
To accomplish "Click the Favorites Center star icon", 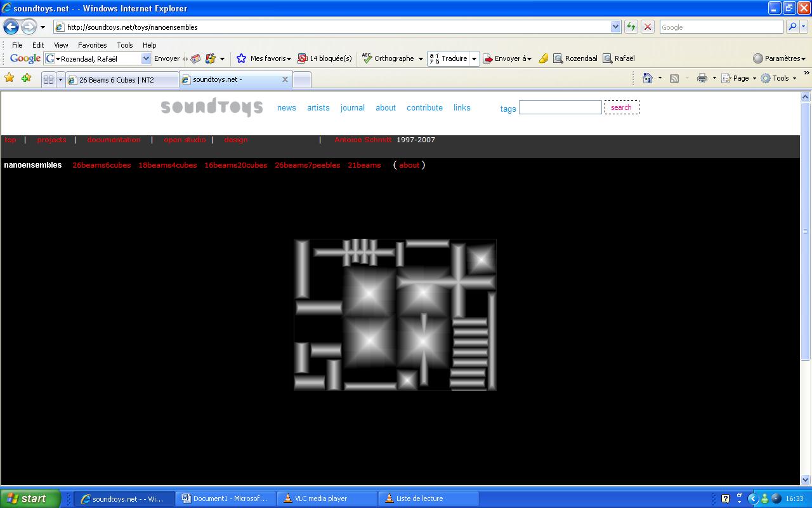I will click(10, 78).
